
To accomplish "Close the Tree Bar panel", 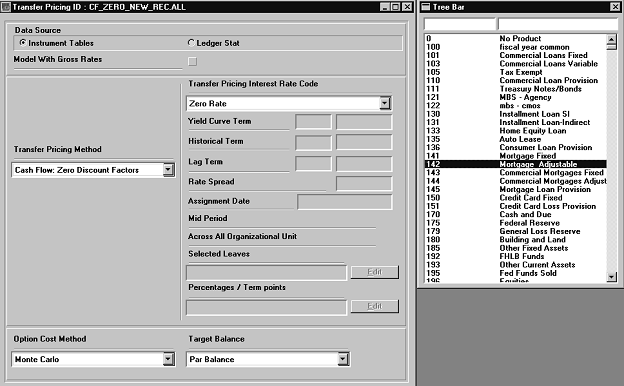I will 615,7.
